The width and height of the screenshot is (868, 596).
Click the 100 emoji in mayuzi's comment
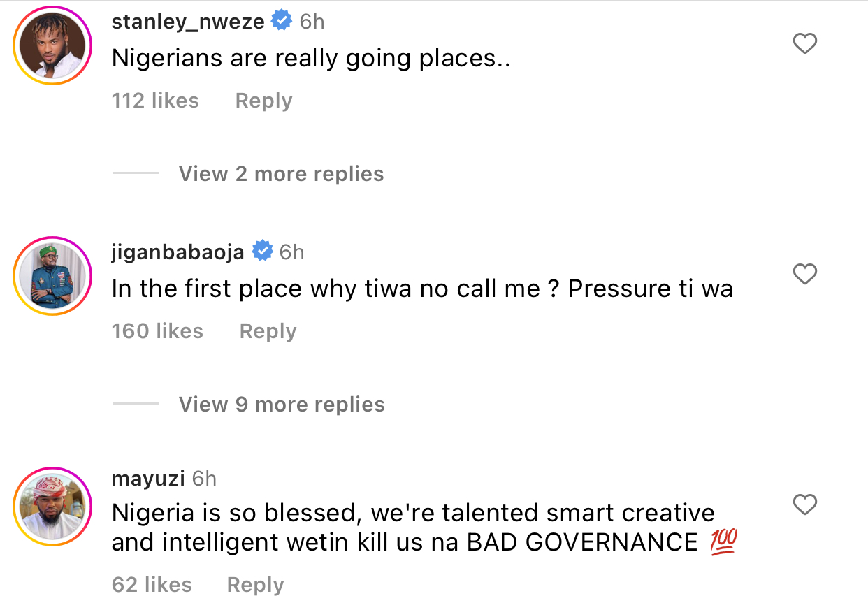pos(723,542)
